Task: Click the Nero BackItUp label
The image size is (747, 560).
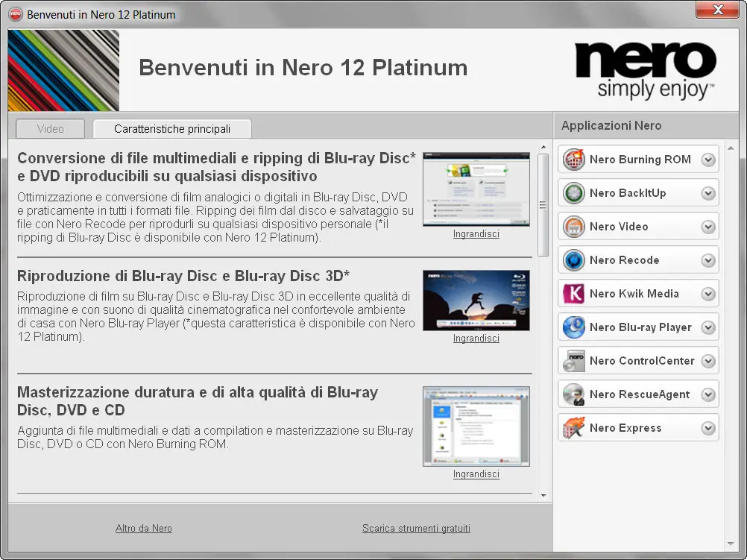Action: (x=628, y=193)
